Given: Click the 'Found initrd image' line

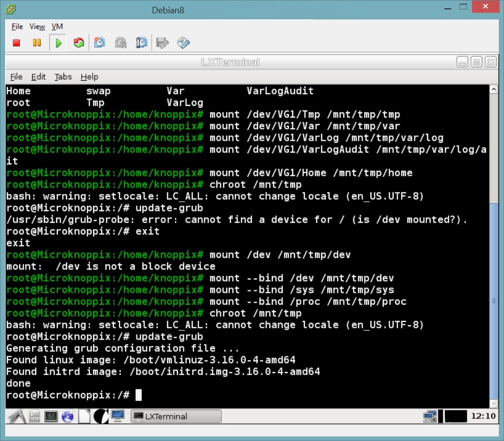Looking at the screenshot, I should (x=163, y=372).
